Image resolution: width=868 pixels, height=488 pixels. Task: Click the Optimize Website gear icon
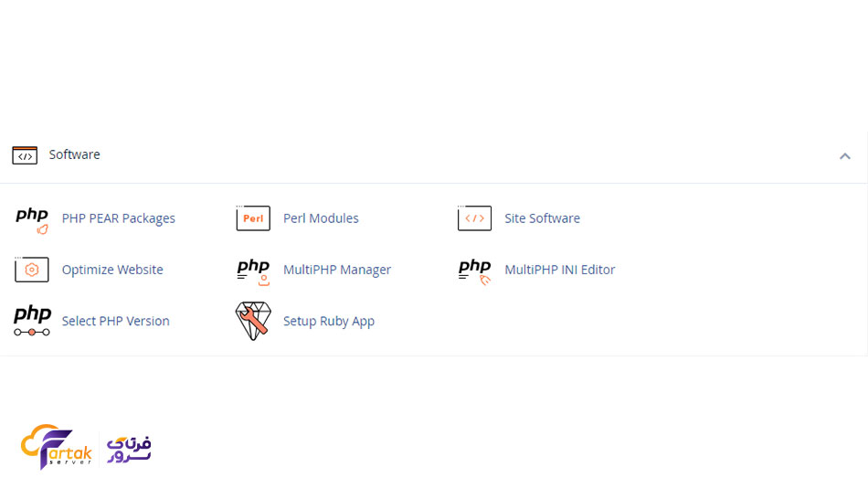(32, 271)
